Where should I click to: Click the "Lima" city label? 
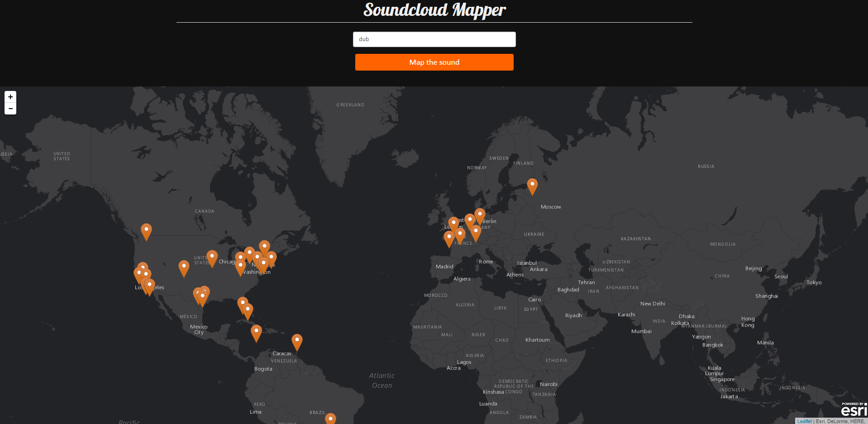[x=256, y=412]
